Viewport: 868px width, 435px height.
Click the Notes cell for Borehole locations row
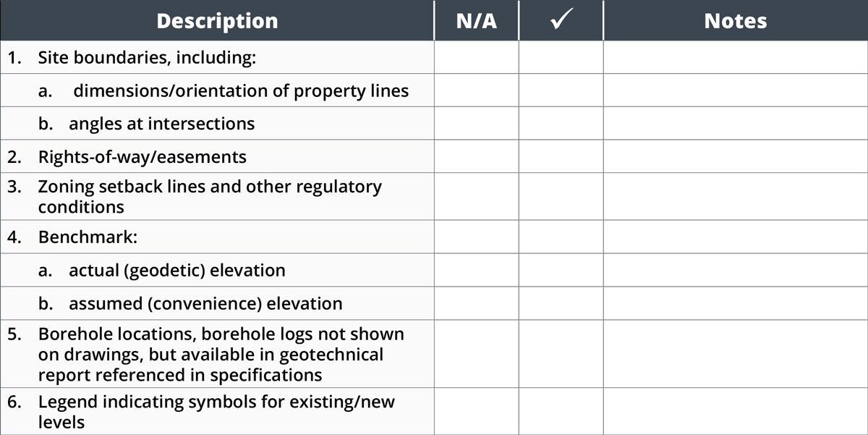click(x=735, y=355)
